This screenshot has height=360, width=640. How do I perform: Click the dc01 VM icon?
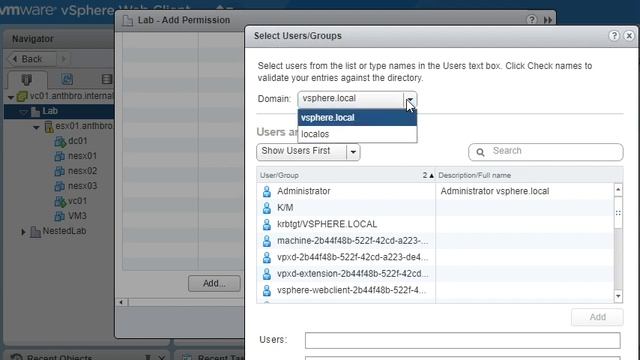pyautogui.click(x=60, y=142)
